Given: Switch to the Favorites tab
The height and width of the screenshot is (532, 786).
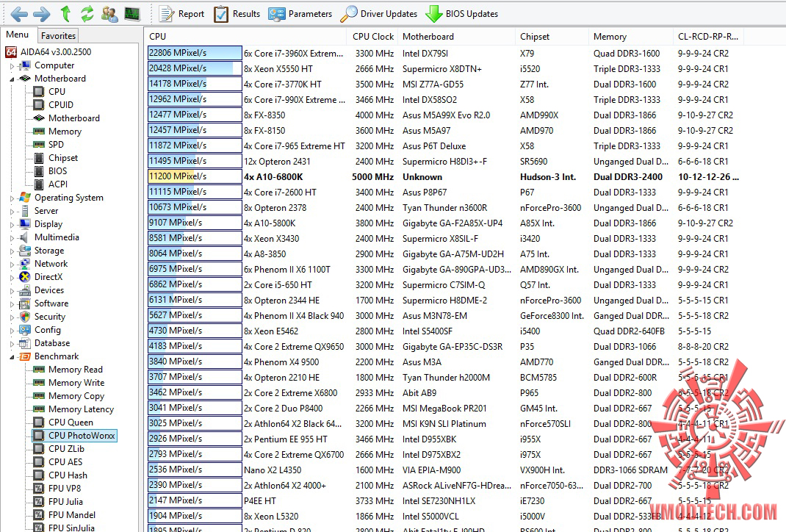Looking at the screenshot, I should [x=58, y=35].
